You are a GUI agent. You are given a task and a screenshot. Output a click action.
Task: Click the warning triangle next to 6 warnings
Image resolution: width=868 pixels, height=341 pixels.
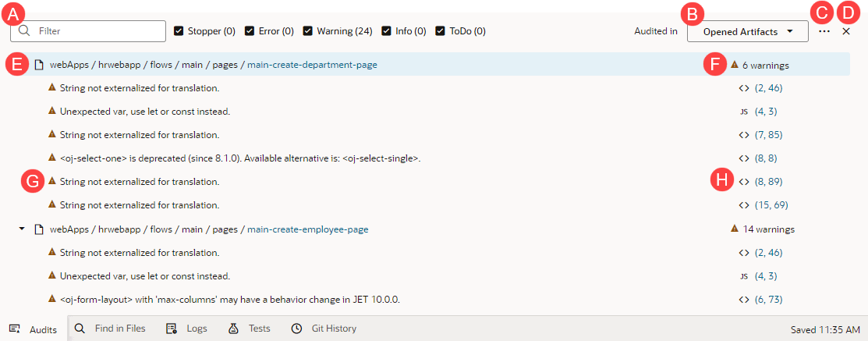point(735,64)
